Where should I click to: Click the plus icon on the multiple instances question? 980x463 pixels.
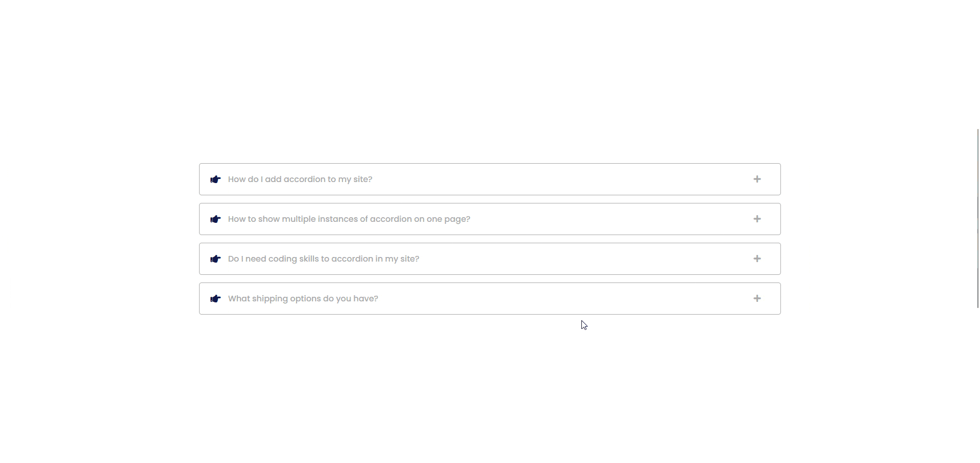click(x=757, y=219)
